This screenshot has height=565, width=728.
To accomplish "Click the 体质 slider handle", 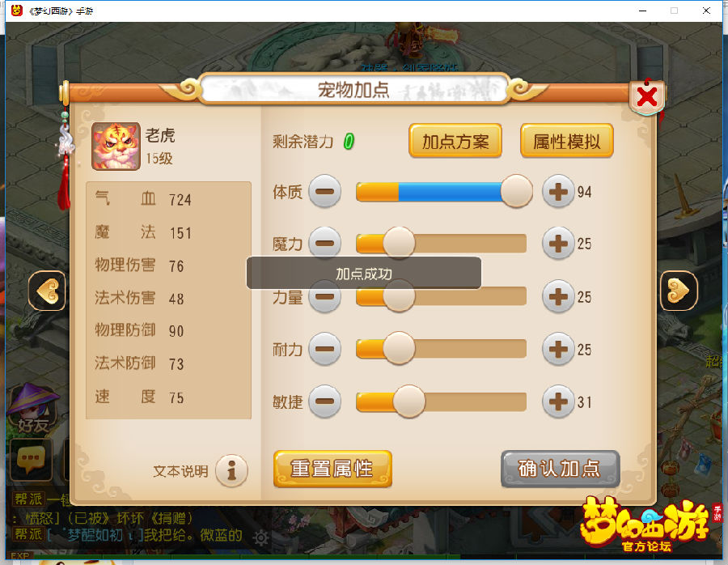I will tap(517, 191).
